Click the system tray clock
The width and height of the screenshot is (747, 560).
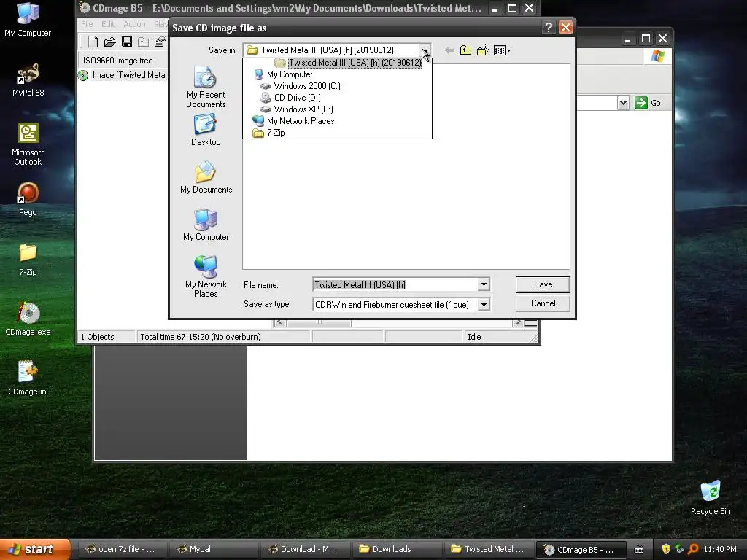tap(720, 549)
